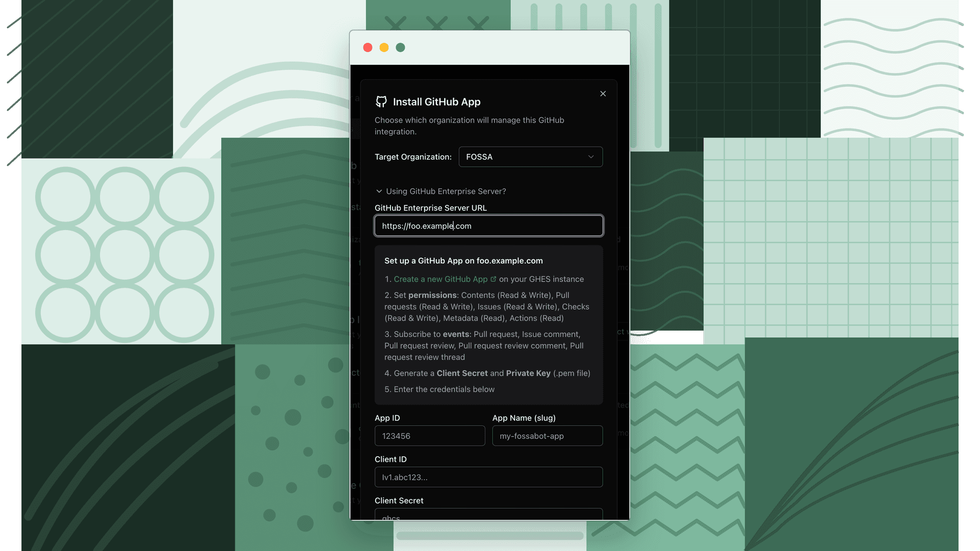Click the GitHub logo icon in dialog header
Screen dimensions: 980x551
[381, 102]
